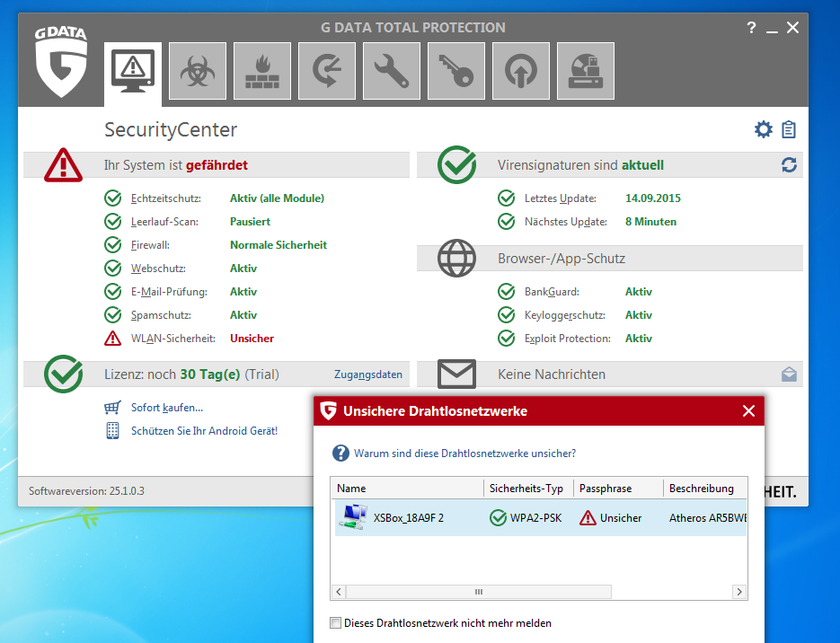Open Keyloggerschutz options
This screenshot has width=840, height=643.
point(565,315)
